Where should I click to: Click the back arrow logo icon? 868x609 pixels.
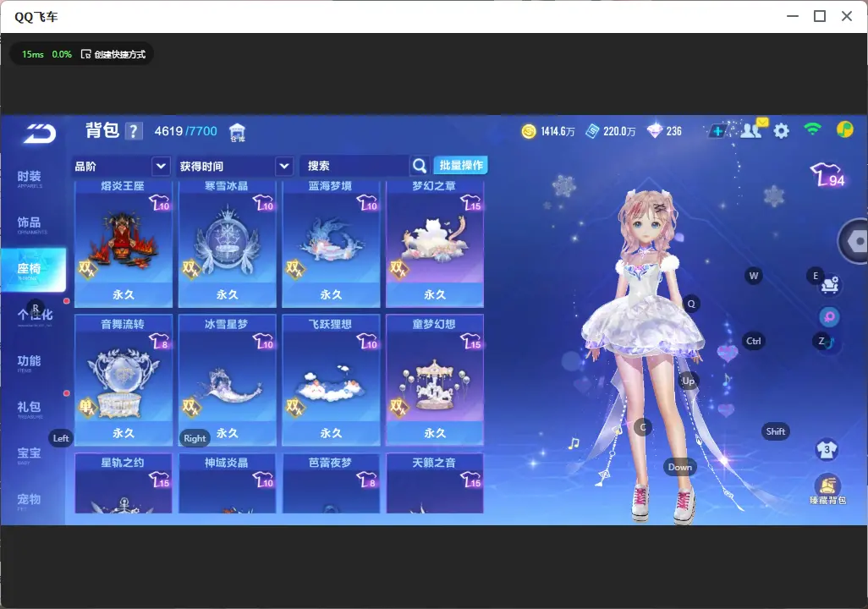tap(39, 133)
